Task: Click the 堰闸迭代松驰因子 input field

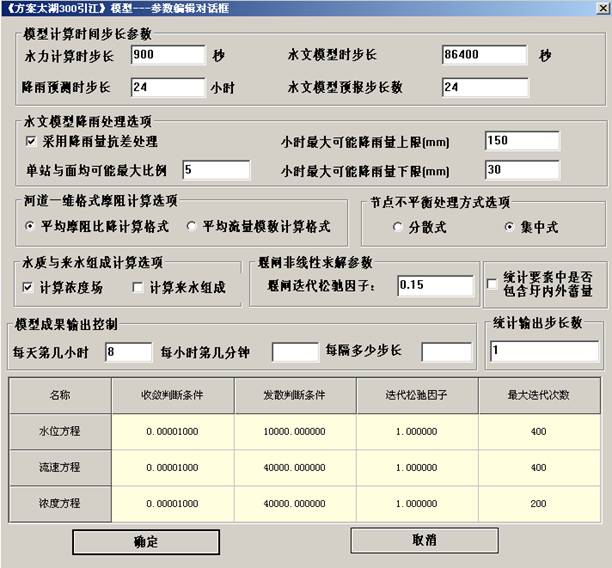Action: coord(433,286)
